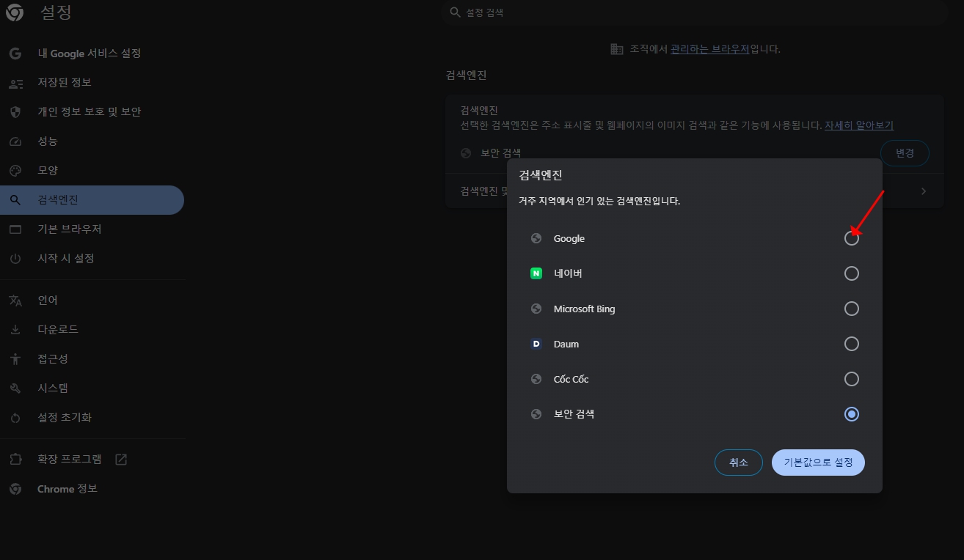Open 확장 프로그램 from the sidebar
Viewport: 964px width, 560px height.
[92, 460]
